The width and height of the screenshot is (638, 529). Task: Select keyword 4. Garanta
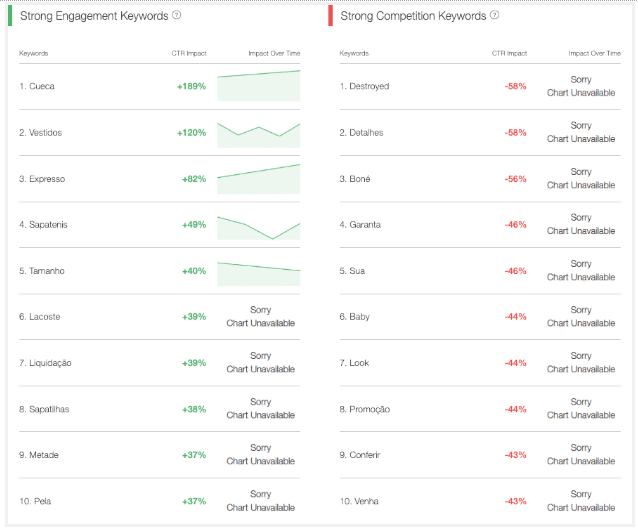(x=360, y=225)
